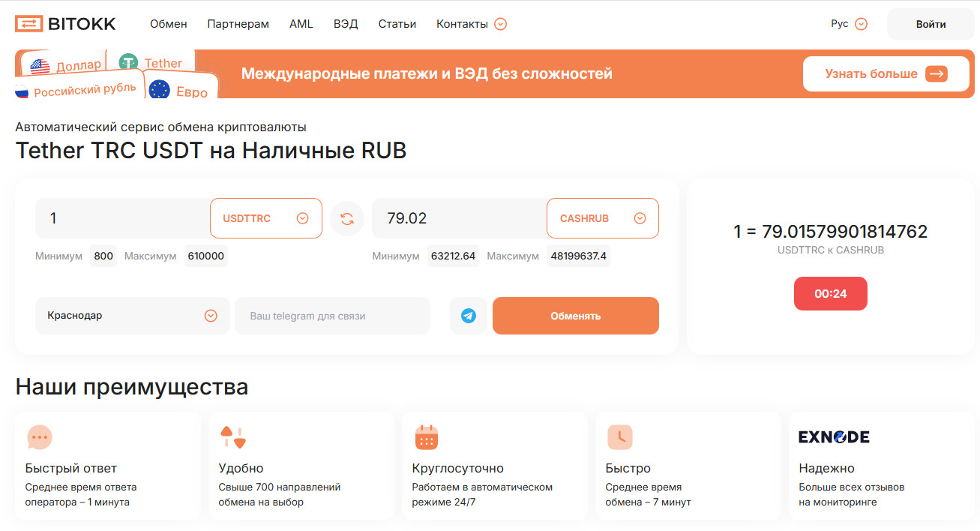Open the Партнерам menu item
The image size is (980, 531).
(238, 24)
